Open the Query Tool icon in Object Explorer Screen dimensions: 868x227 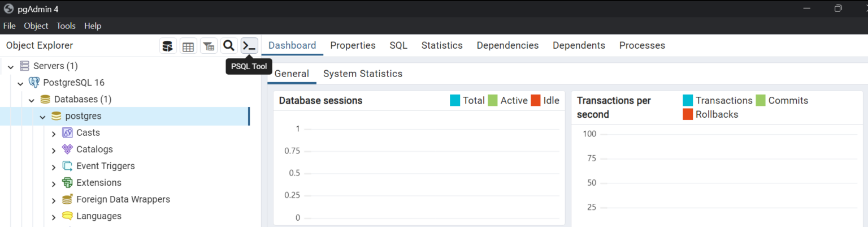pos(168,46)
